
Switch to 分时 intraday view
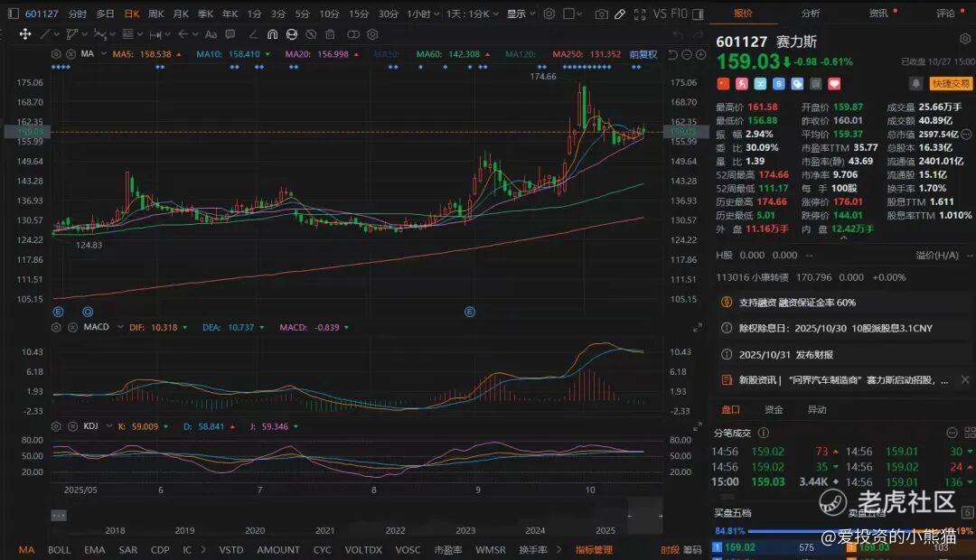point(77,13)
